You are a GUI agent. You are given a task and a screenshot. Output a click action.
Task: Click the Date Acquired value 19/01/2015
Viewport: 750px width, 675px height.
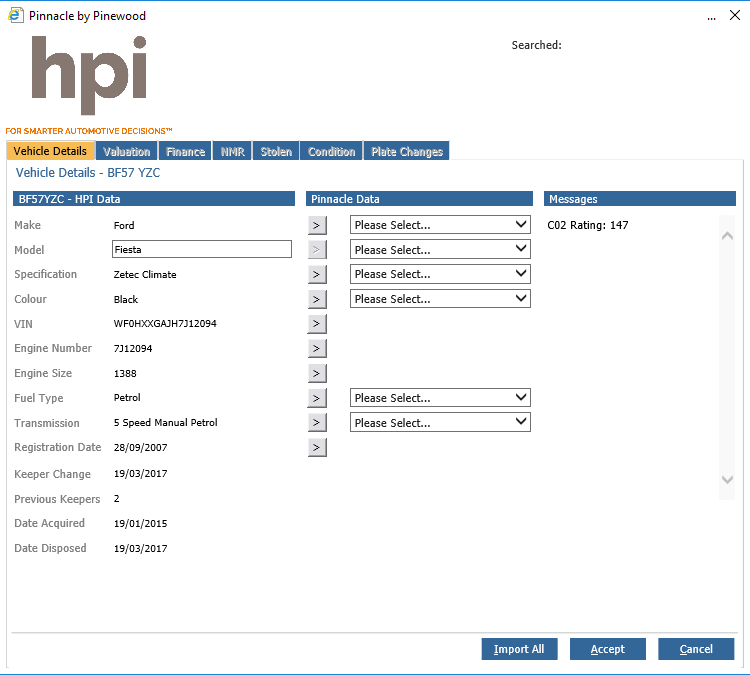point(141,524)
